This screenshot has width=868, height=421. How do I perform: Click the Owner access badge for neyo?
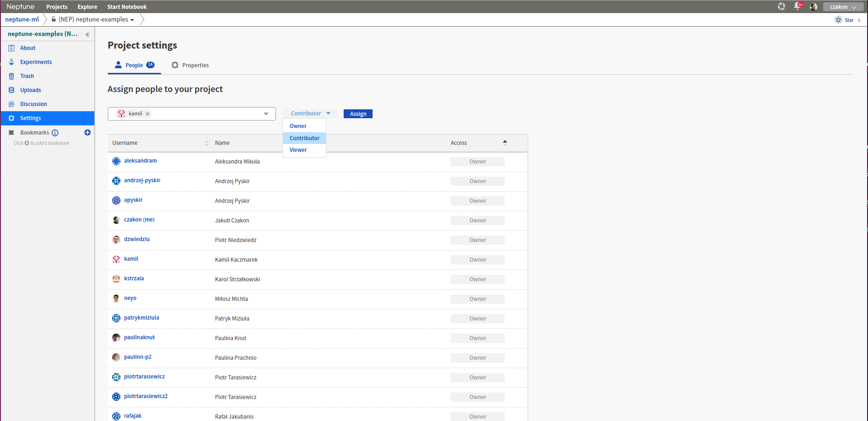point(478,299)
